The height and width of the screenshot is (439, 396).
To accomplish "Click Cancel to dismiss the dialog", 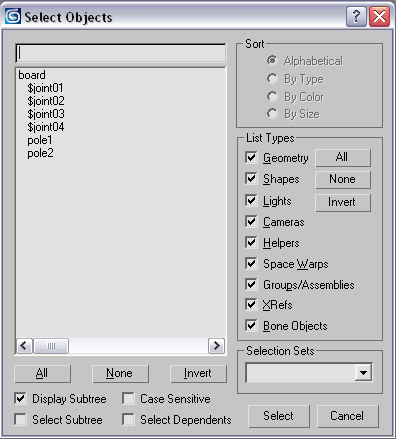I will 347,416.
